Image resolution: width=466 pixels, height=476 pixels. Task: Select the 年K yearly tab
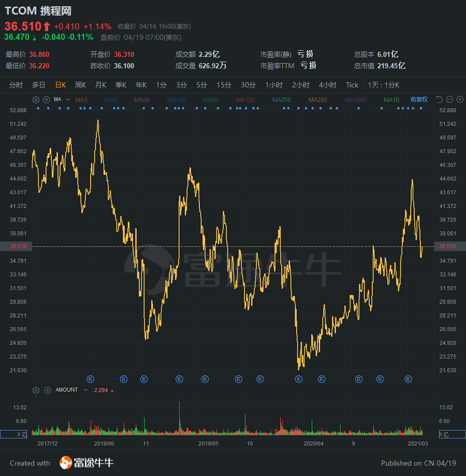tap(141, 85)
